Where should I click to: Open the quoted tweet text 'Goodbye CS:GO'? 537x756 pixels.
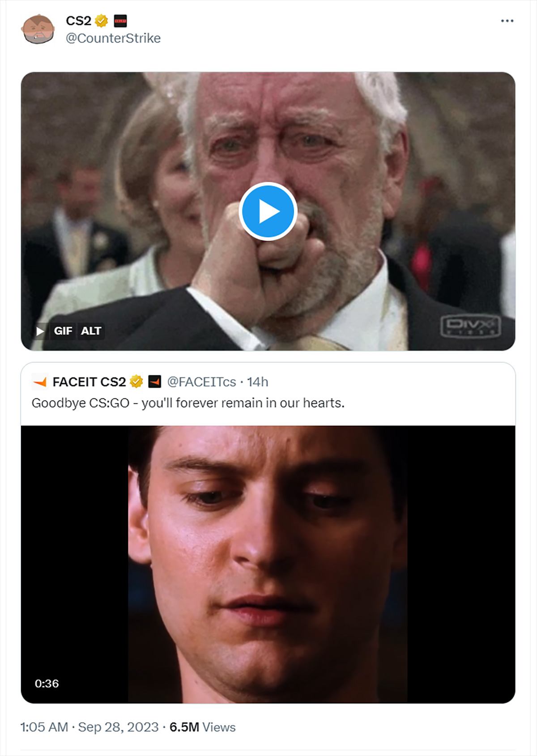point(188,403)
